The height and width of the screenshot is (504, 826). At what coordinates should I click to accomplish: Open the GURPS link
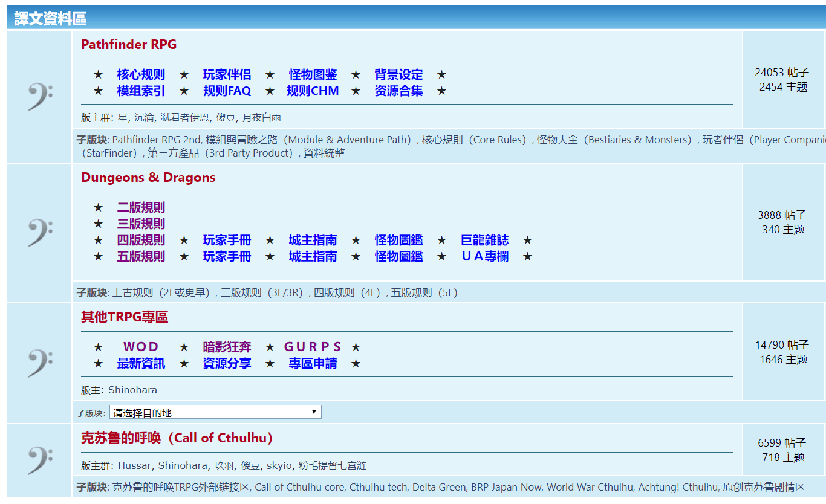coord(313,347)
